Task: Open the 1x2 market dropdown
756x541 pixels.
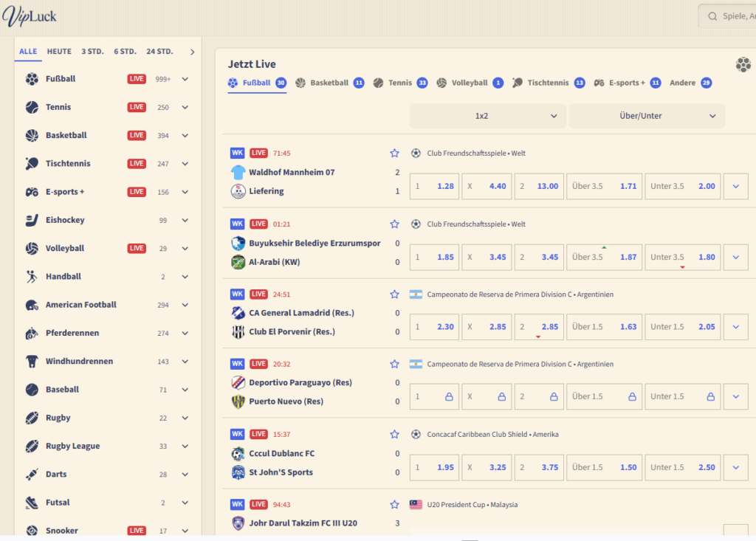Action: pos(488,116)
